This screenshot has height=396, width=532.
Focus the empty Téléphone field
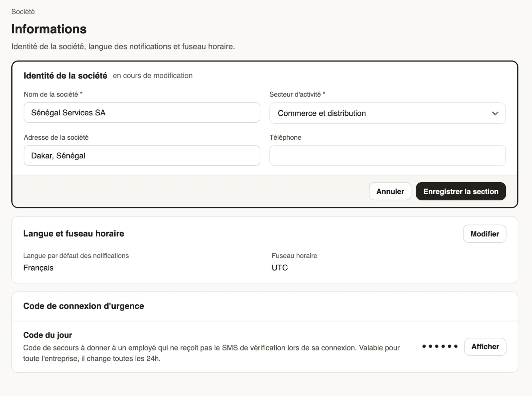click(387, 156)
